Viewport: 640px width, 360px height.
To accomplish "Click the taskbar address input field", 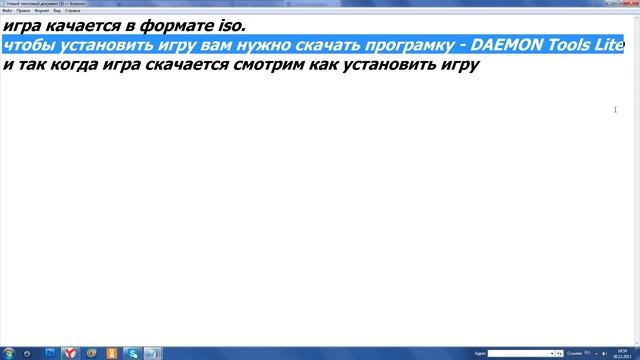I will pos(518,353).
